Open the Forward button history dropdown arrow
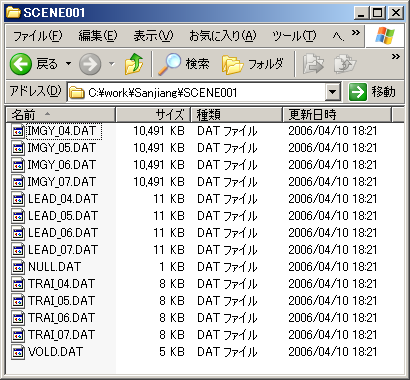The height and width of the screenshot is (380, 410). [111, 64]
